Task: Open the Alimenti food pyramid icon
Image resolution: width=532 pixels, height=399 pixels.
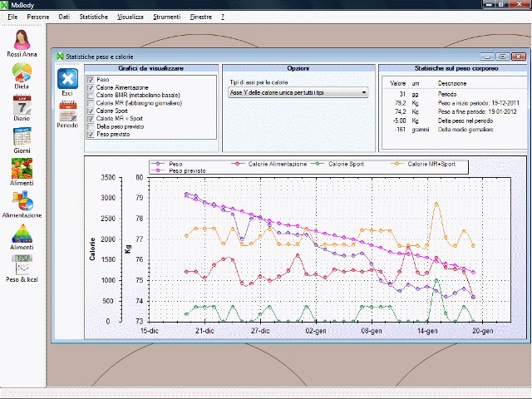Action: click(22, 234)
